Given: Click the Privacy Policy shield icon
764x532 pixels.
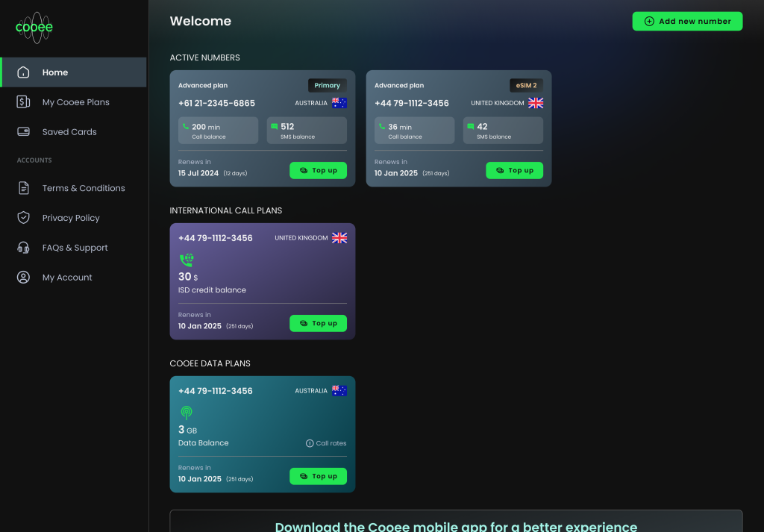Looking at the screenshot, I should pos(23,218).
